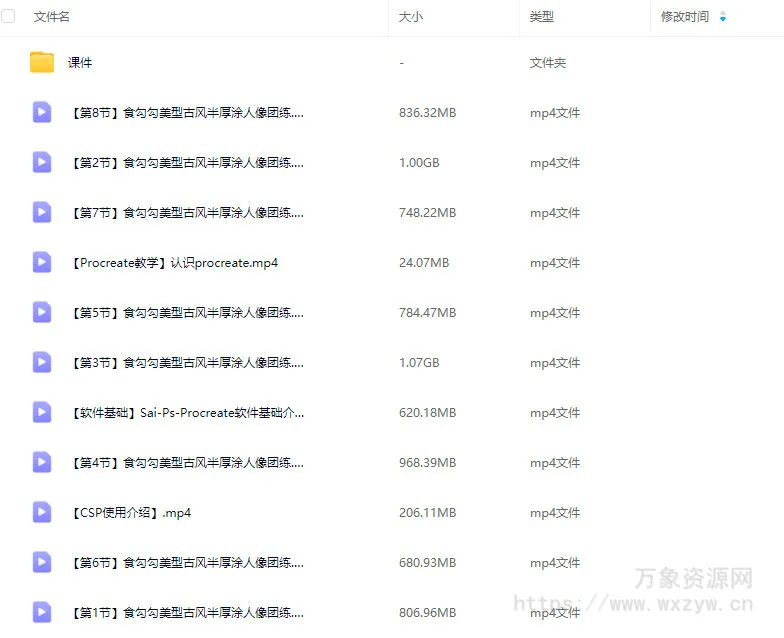
Task: Click video icon for 第2节 file
Action: (x=42, y=162)
